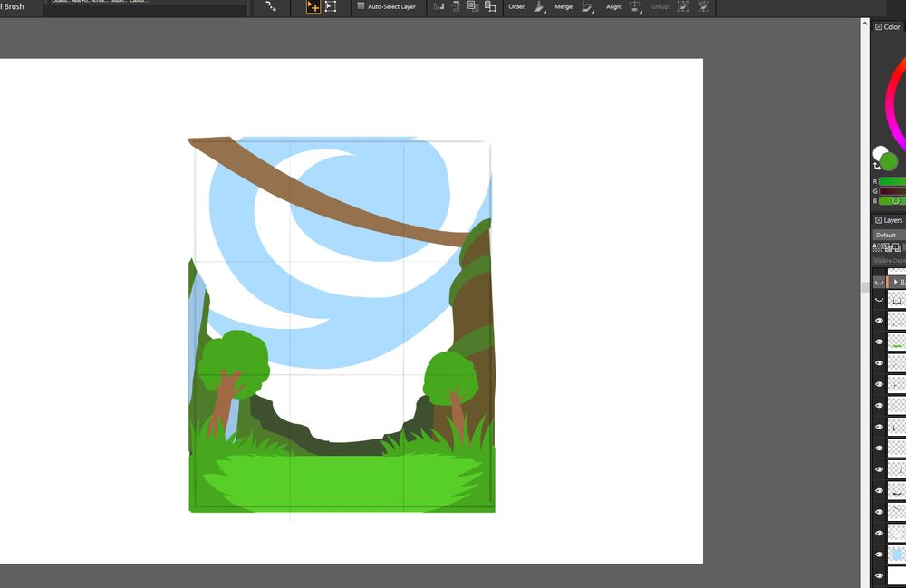Click the transform bounding box tool icon
The height and width of the screenshot is (588, 906).
tap(331, 6)
